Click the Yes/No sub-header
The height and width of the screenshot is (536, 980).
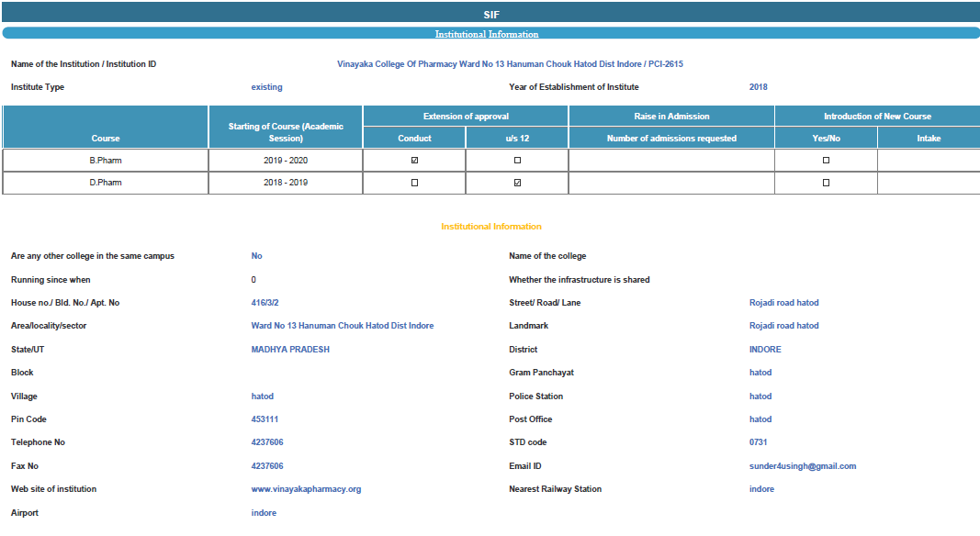pyautogui.click(x=827, y=138)
